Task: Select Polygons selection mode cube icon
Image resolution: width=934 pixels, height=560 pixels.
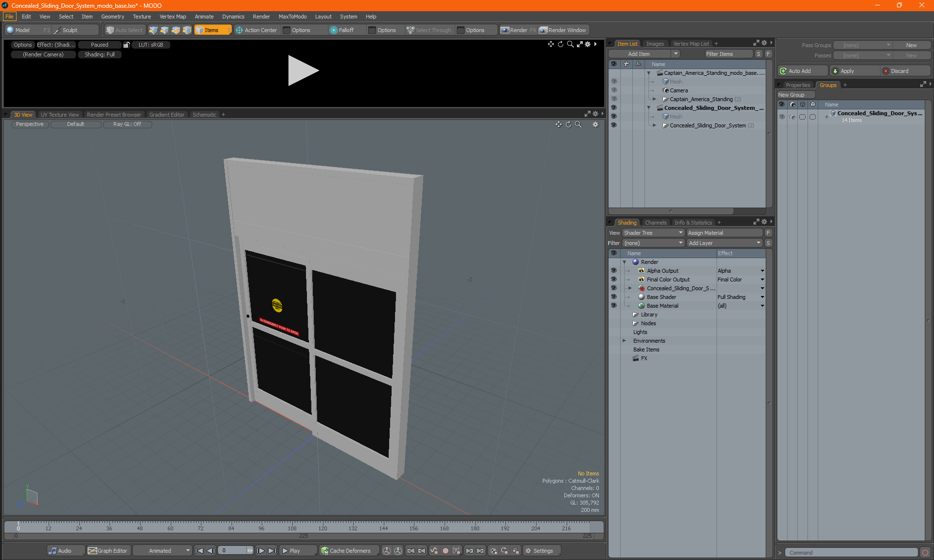Action: (176, 30)
